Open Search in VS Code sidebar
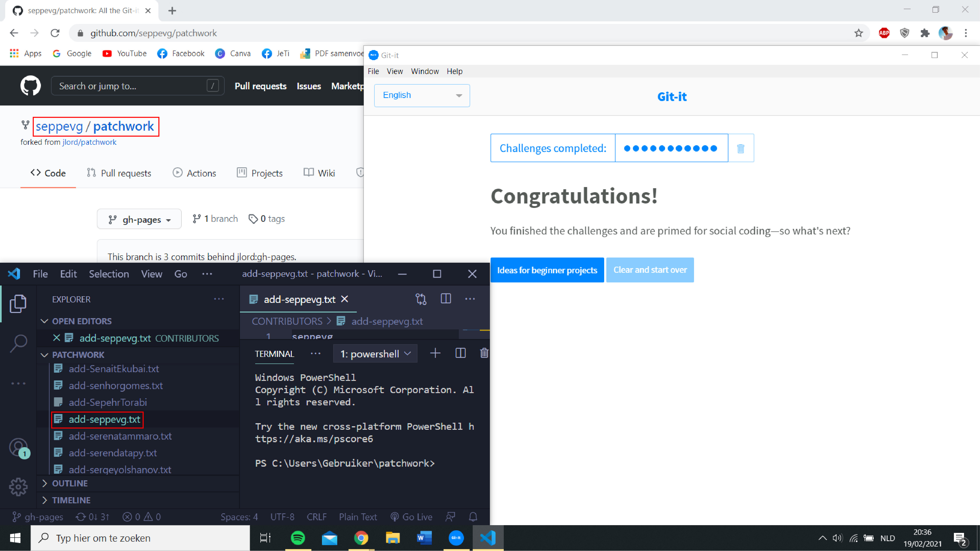Image resolution: width=980 pixels, height=551 pixels. click(18, 343)
